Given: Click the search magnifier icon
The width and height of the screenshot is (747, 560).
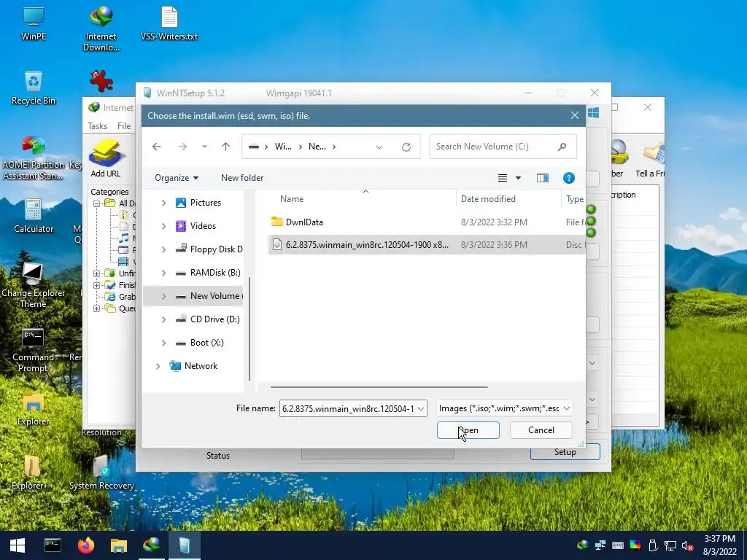Looking at the screenshot, I should coord(562,147).
